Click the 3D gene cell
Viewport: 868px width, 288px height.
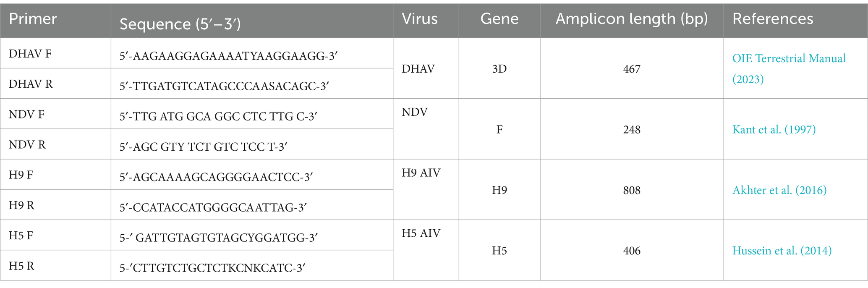(x=499, y=68)
